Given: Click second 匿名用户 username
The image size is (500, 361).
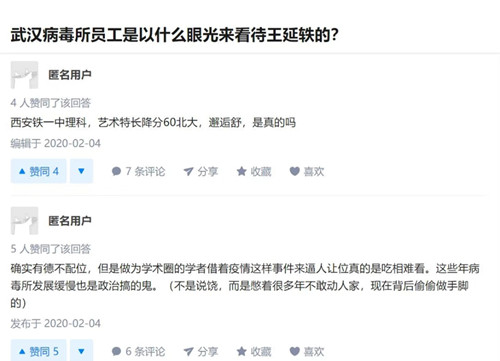Looking at the screenshot, I should coord(70,220).
